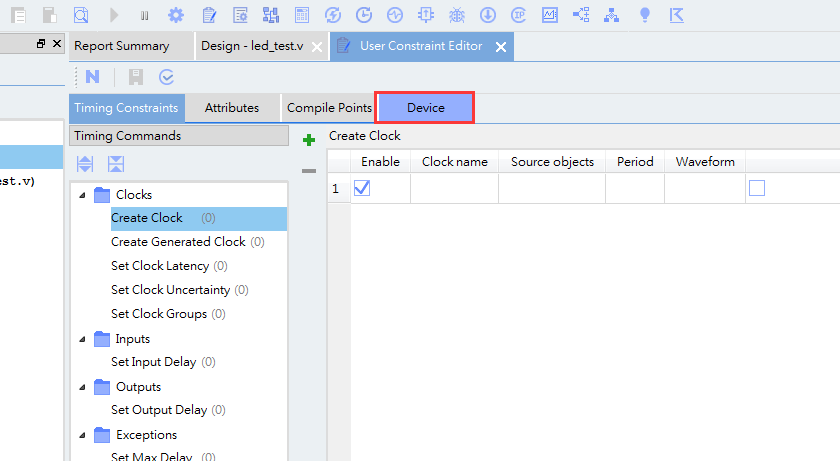Open settings with the gear toolbar icon
The image size is (840, 461).
point(176,15)
